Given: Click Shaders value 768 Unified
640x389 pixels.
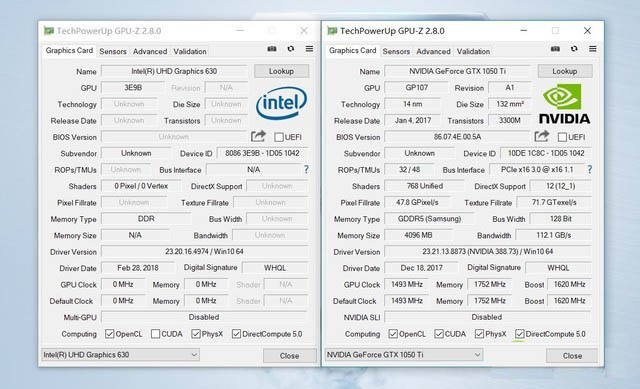Looking at the screenshot, I should [424, 186].
